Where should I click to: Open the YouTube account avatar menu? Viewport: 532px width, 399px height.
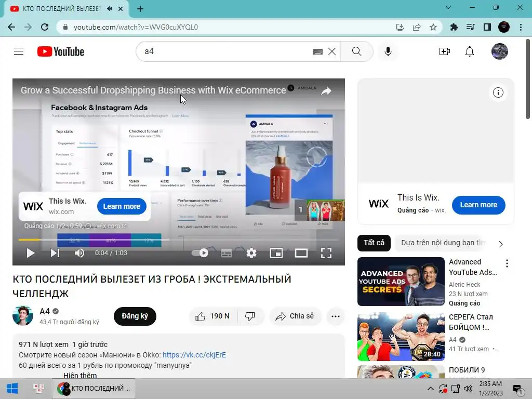click(x=500, y=51)
